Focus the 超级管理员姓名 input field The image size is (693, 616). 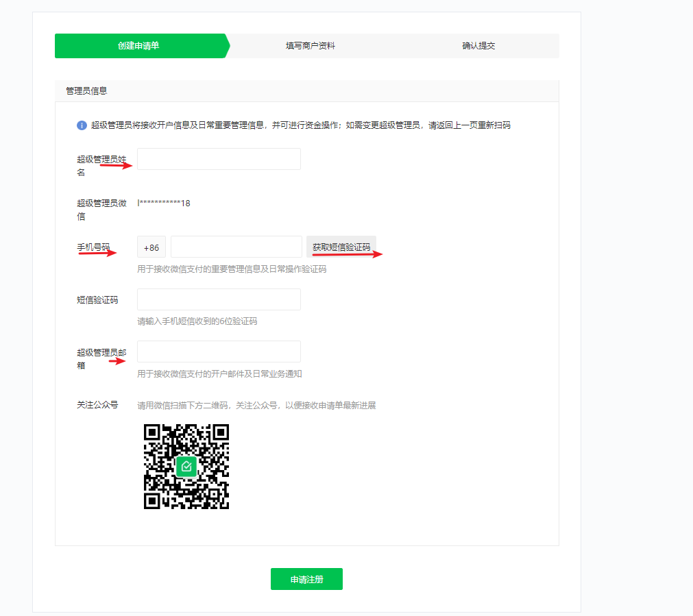[x=219, y=159]
